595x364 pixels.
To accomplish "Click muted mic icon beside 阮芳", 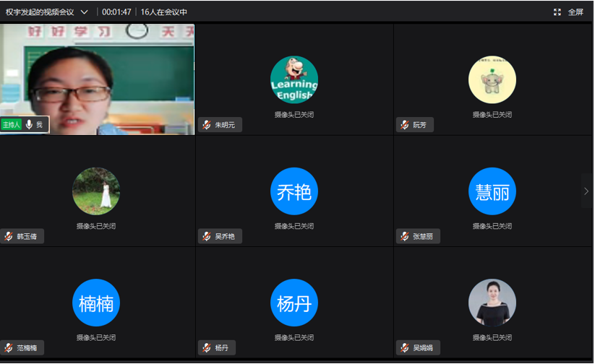I will click(x=406, y=125).
